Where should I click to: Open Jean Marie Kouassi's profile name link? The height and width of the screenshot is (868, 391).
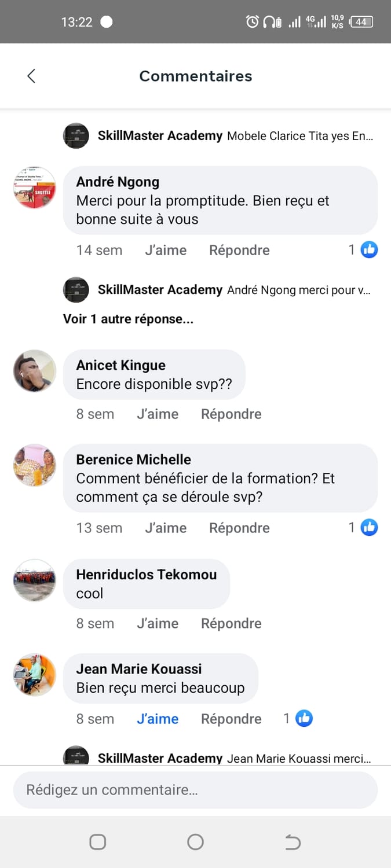click(x=139, y=669)
